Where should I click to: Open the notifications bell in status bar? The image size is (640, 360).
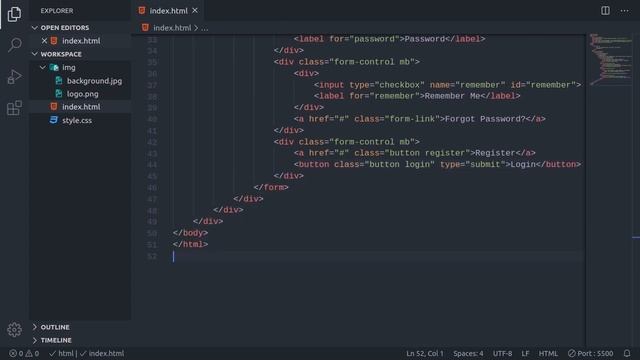627,353
